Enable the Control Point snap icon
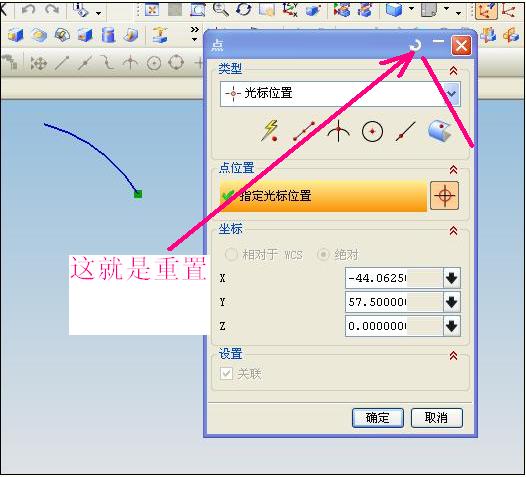This screenshot has width=526, height=477. (108, 63)
